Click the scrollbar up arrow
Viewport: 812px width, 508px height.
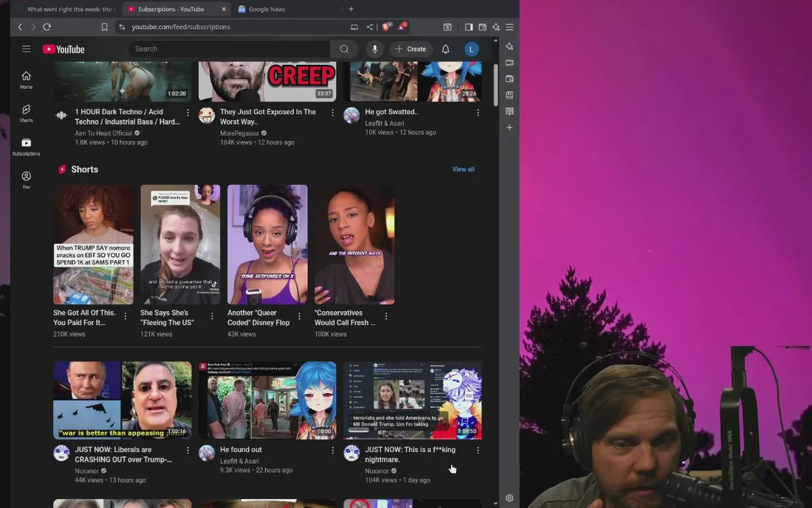(496, 40)
